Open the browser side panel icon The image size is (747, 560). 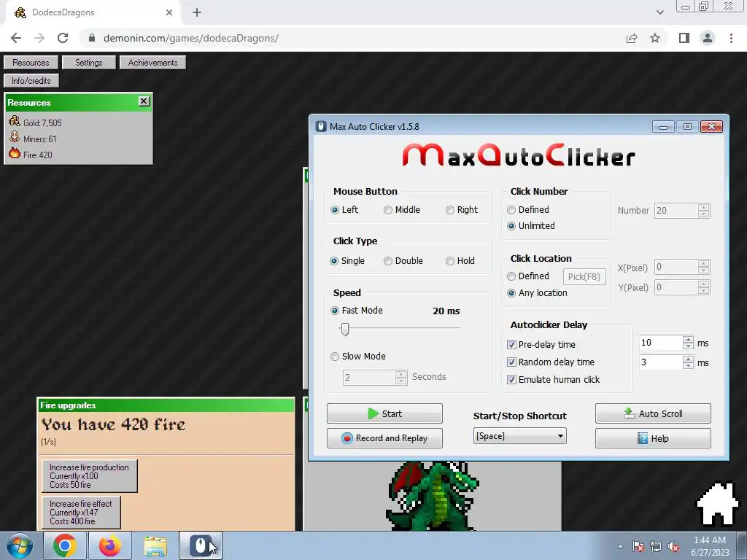click(x=684, y=38)
